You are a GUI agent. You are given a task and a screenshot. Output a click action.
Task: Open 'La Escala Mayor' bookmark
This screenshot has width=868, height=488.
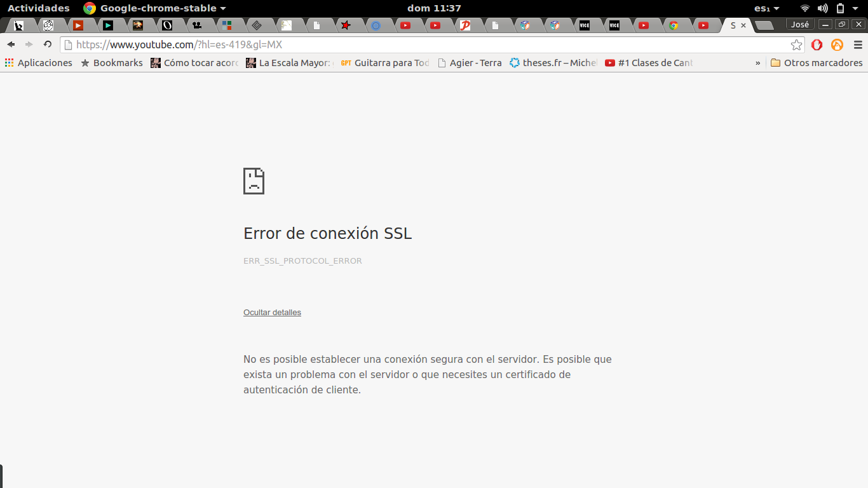point(290,63)
